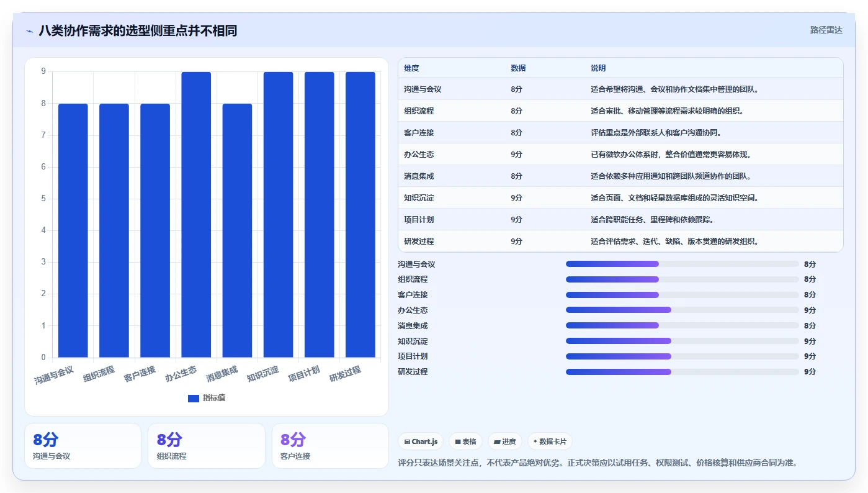Screen dimensions: 868x493
Task: Click the 数据 column header
Action: click(x=518, y=68)
